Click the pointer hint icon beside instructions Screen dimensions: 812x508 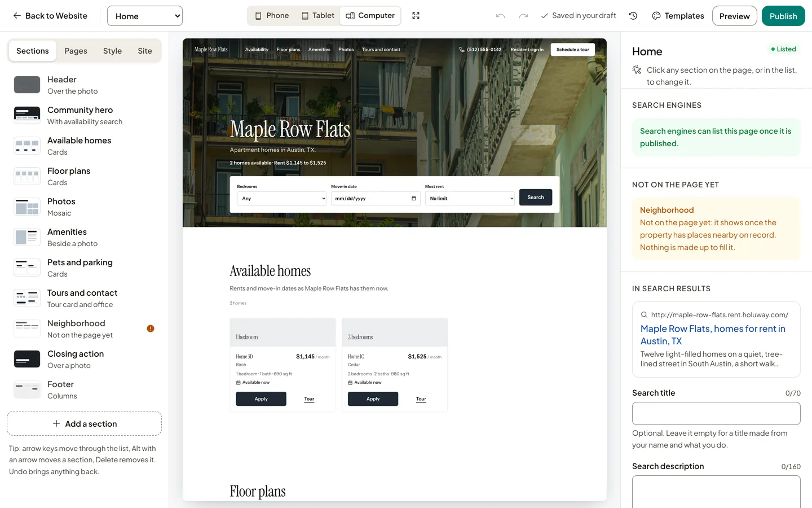point(637,70)
